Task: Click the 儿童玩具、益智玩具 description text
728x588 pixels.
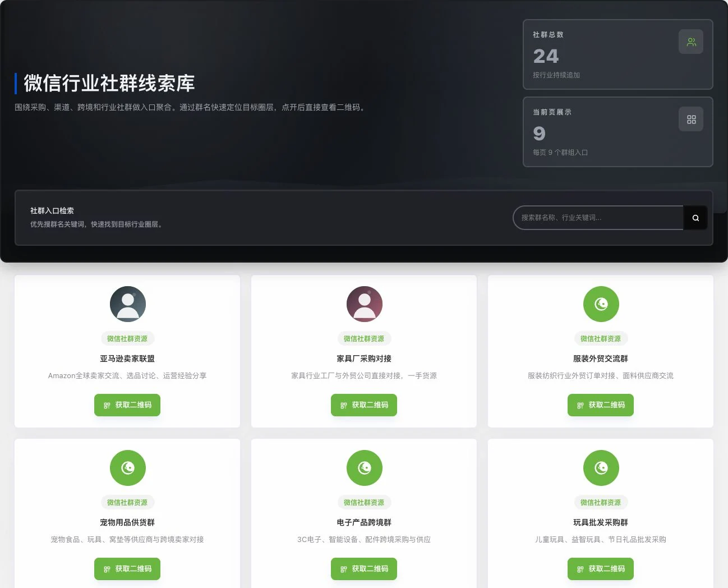Action: 601,540
